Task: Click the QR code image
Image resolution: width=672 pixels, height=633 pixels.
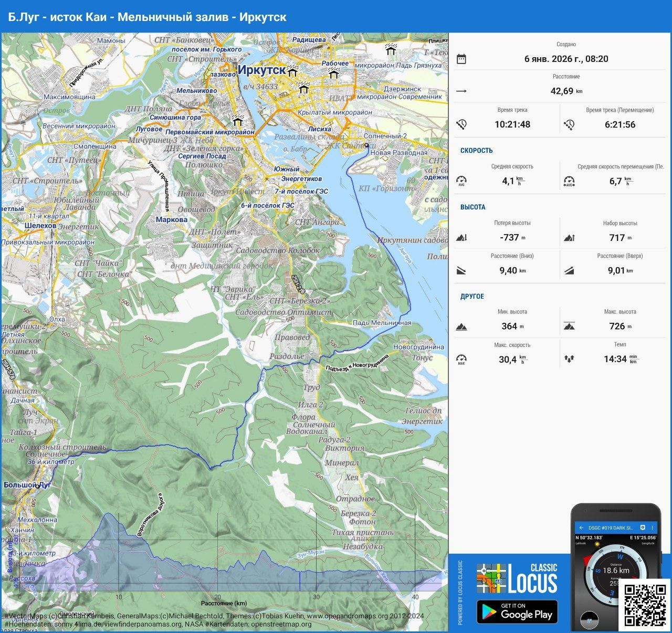Action: (x=645, y=606)
